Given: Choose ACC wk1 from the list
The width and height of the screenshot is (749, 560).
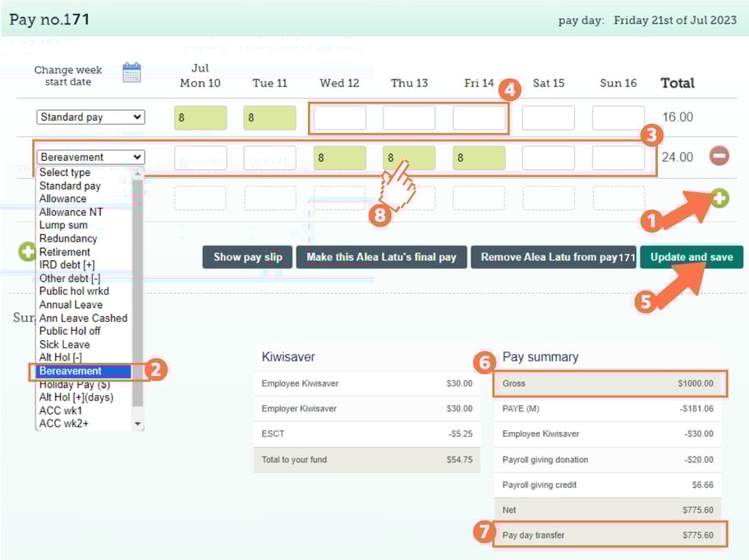Looking at the screenshot, I should coord(61,411).
